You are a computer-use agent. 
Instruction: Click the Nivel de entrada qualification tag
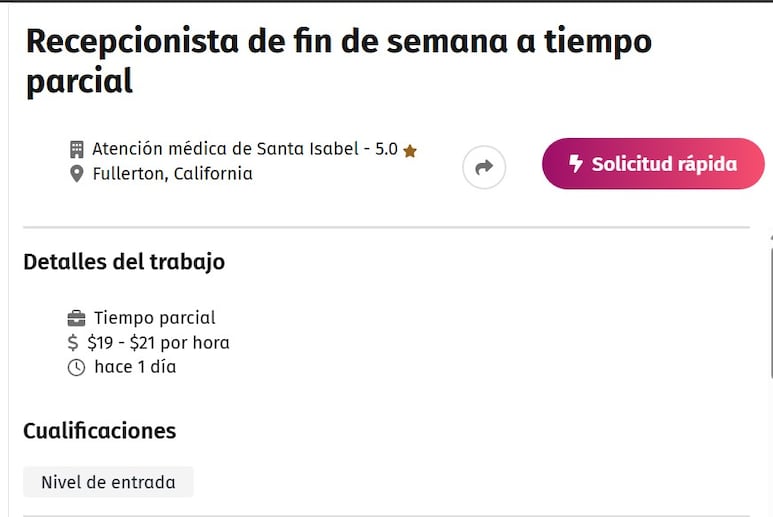pos(108,482)
